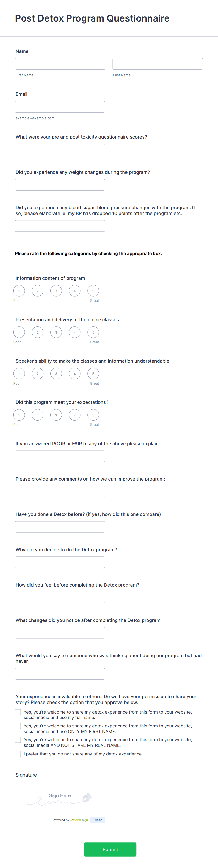
Task: Select rating 3 for Presentation and delivery
Action: pyautogui.click(x=56, y=332)
